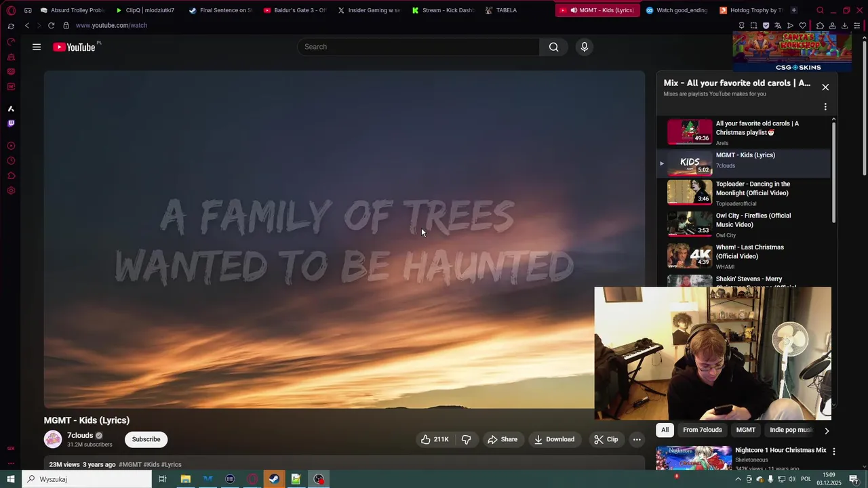Open the 7clouds channel name link

(80, 435)
